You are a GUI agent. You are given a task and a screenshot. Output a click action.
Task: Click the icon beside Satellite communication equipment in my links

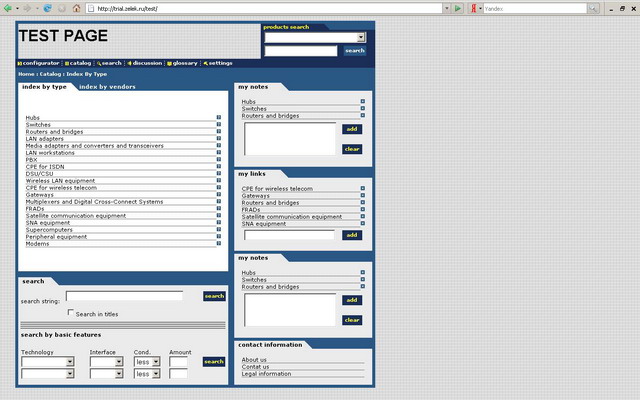(362, 216)
